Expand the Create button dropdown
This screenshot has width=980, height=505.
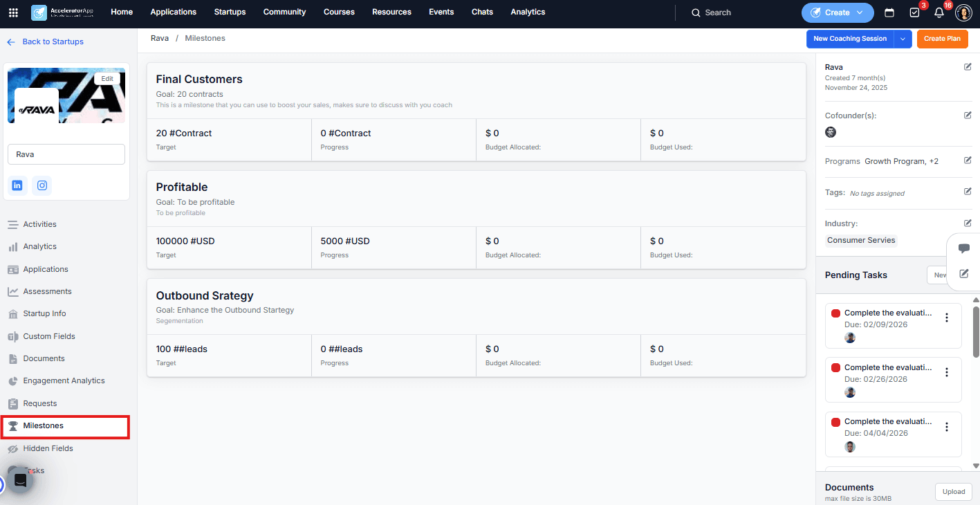(860, 12)
